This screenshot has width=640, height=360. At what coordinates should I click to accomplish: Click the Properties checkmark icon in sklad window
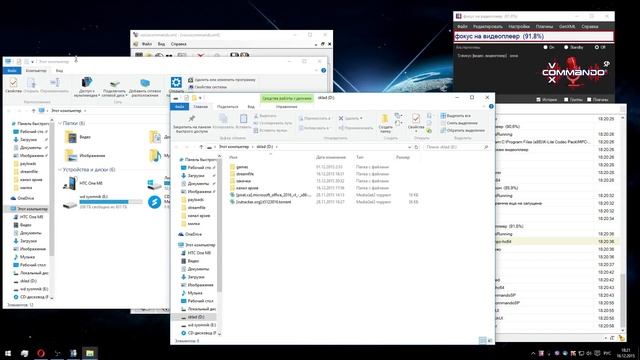tap(416, 119)
